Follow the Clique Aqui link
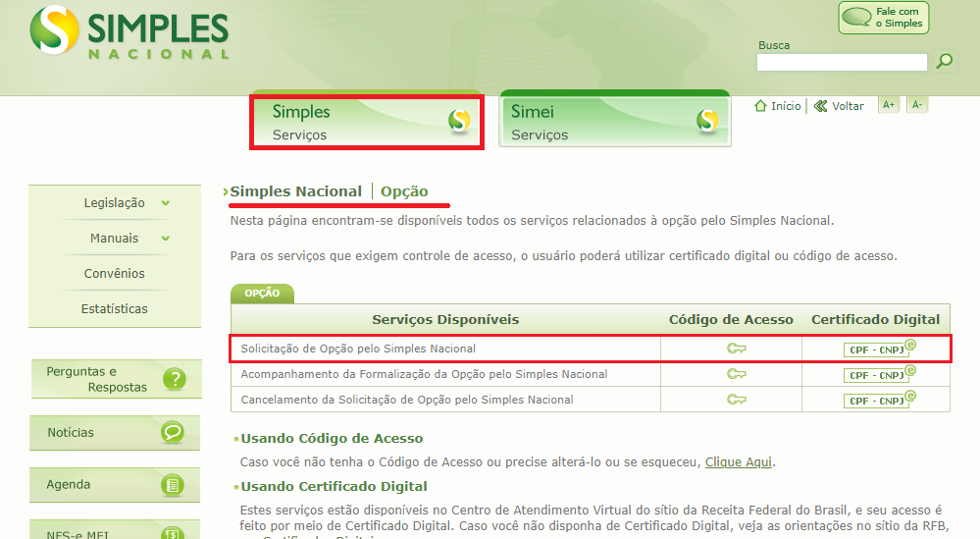 coord(738,462)
